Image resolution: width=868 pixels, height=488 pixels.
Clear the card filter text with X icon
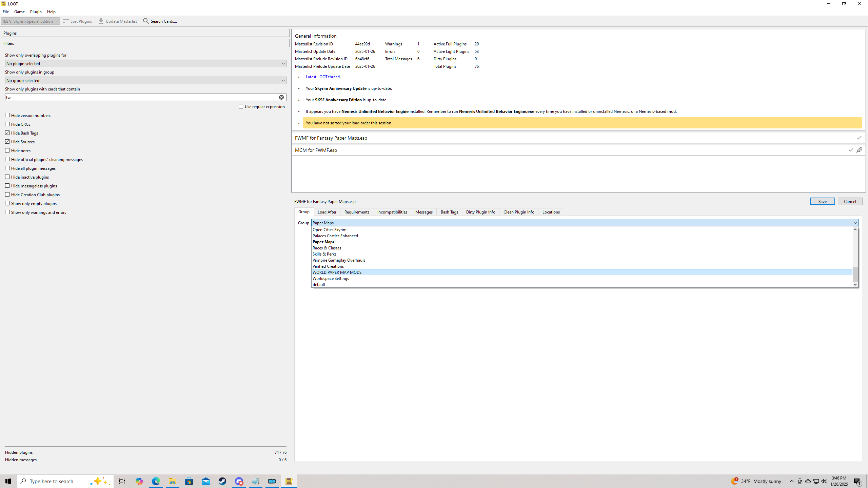pos(281,97)
